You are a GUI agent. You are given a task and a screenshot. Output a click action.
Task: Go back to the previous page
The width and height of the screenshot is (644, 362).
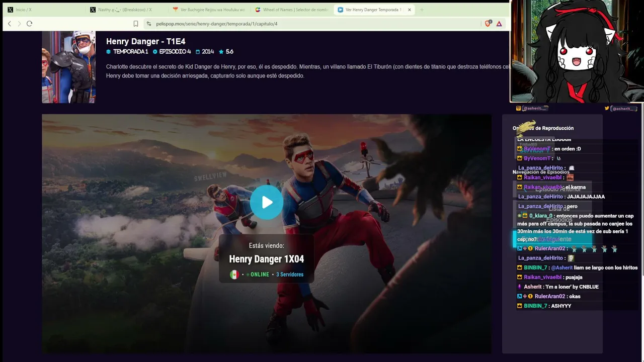click(x=9, y=24)
